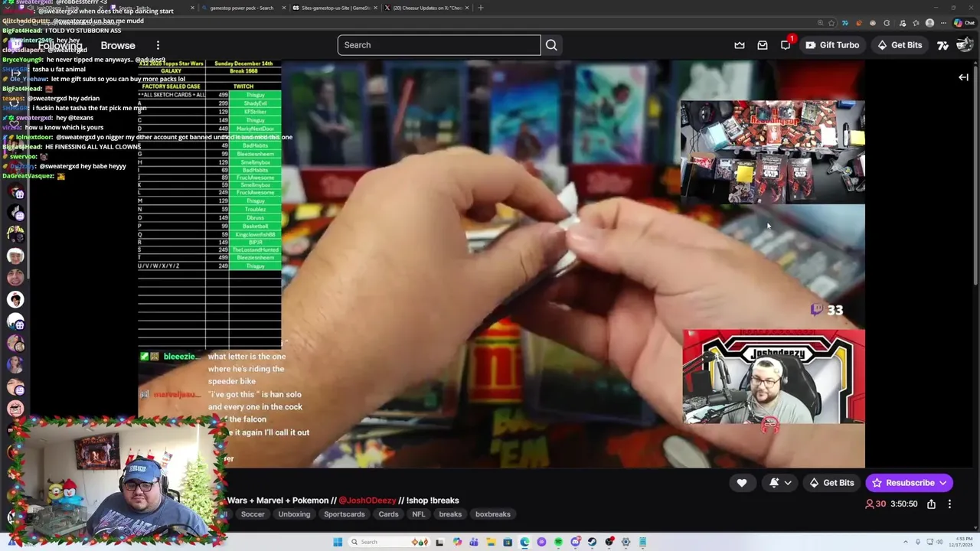
Task: Open Prime Gaming loot crown icon
Action: pyautogui.click(x=740, y=45)
